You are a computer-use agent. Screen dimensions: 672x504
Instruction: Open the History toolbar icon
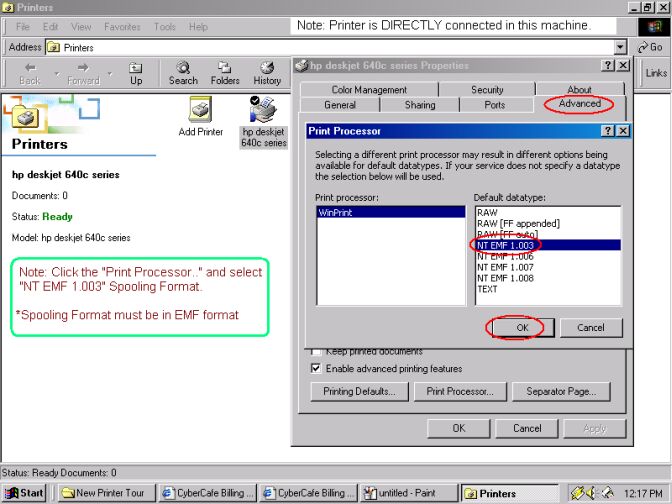pyautogui.click(x=267, y=72)
